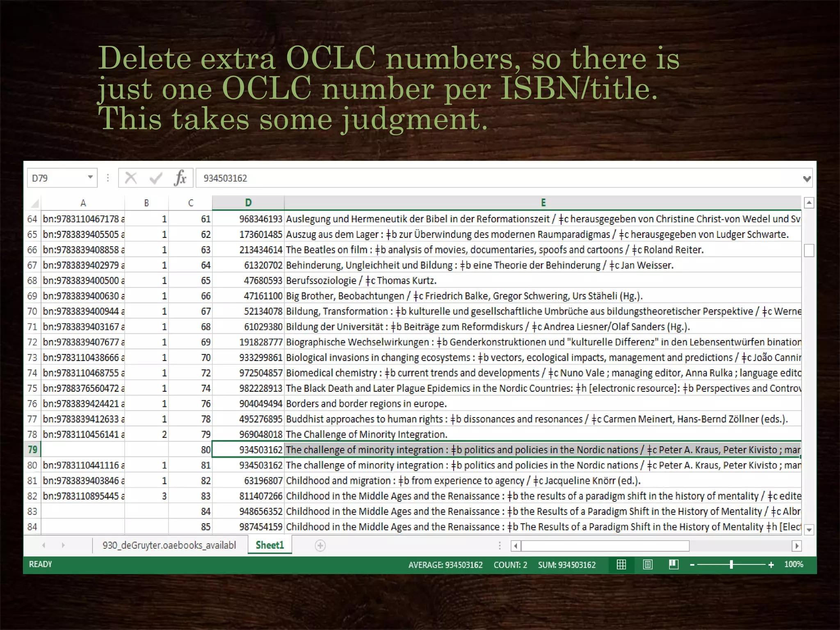This screenshot has width=840, height=630.
Task: Add a new sheet with plus icon
Action: pos(320,546)
